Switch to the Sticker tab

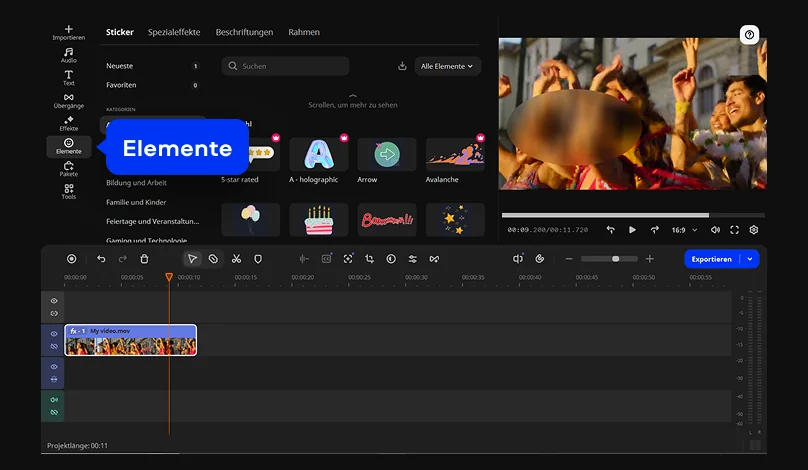pos(120,32)
